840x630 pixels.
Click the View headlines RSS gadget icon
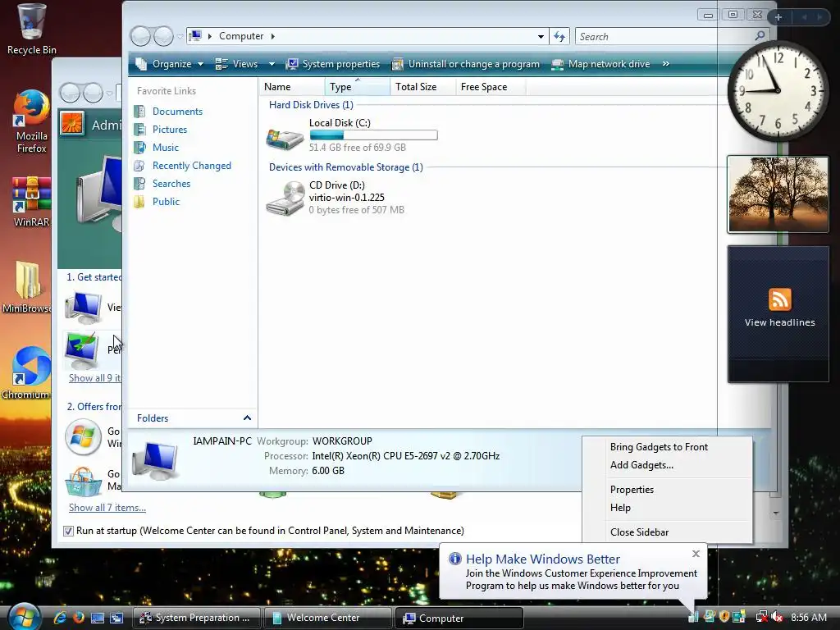coord(779,299)
